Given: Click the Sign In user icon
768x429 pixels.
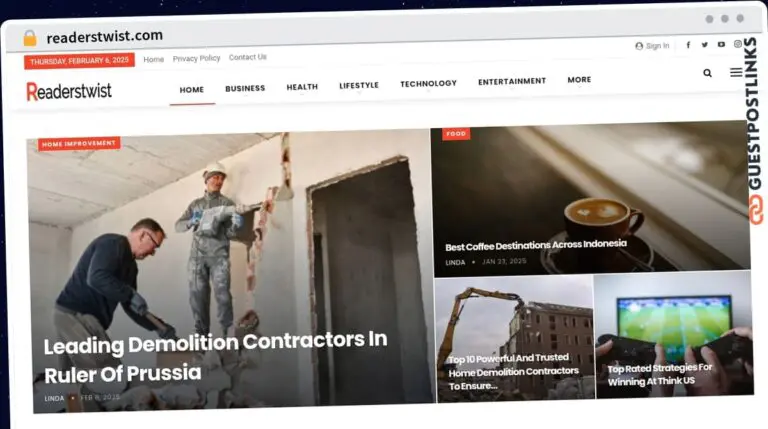Looking at the screenshot, I should tap(639, 46).
